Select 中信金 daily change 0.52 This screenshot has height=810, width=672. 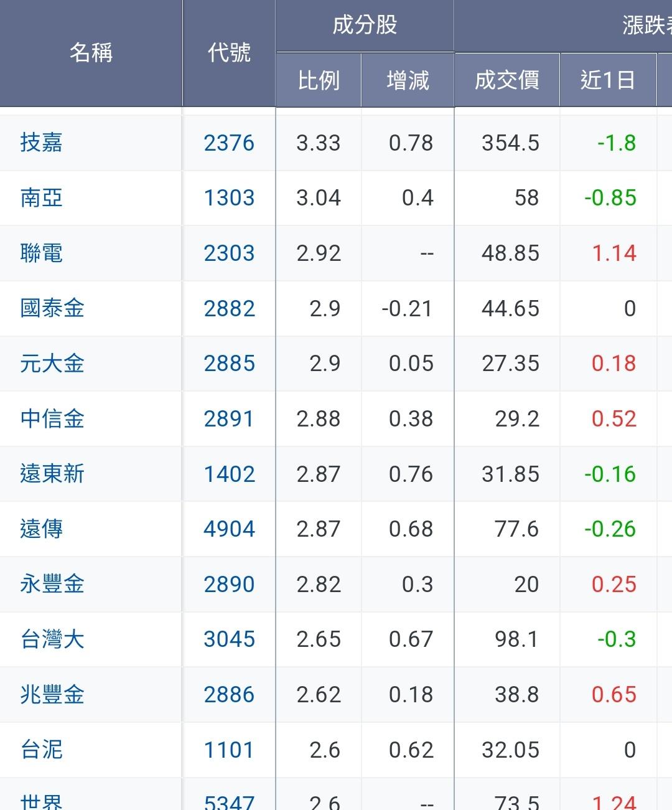coord(614,419)
